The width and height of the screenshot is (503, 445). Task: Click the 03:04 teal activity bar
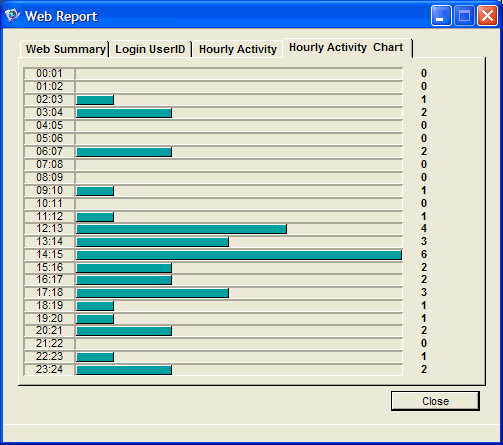tap(124, 113)
